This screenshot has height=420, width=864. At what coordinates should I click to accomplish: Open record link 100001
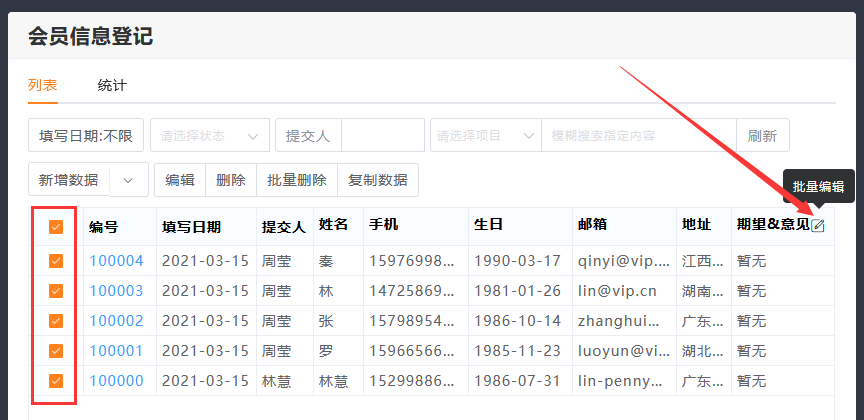[116, 351]
